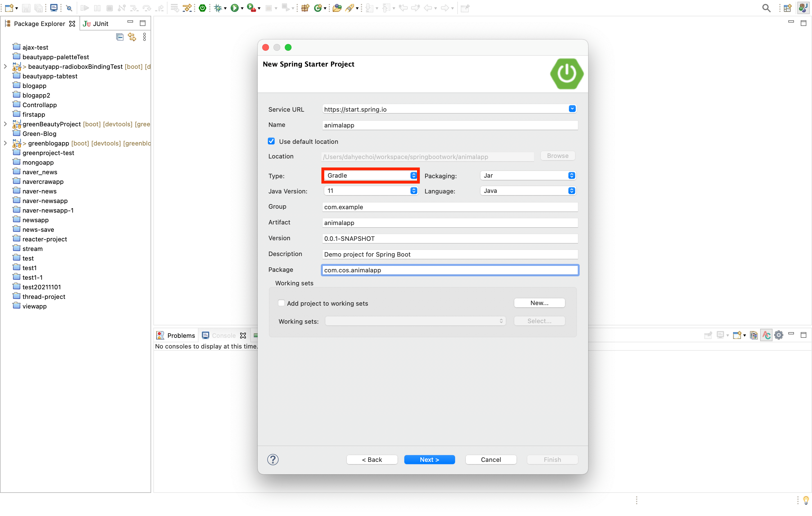The width and height of the screenshot is (812, 516).
Task: Click Collapse All in Package Explorer
Action: click(x=120, y=37)
